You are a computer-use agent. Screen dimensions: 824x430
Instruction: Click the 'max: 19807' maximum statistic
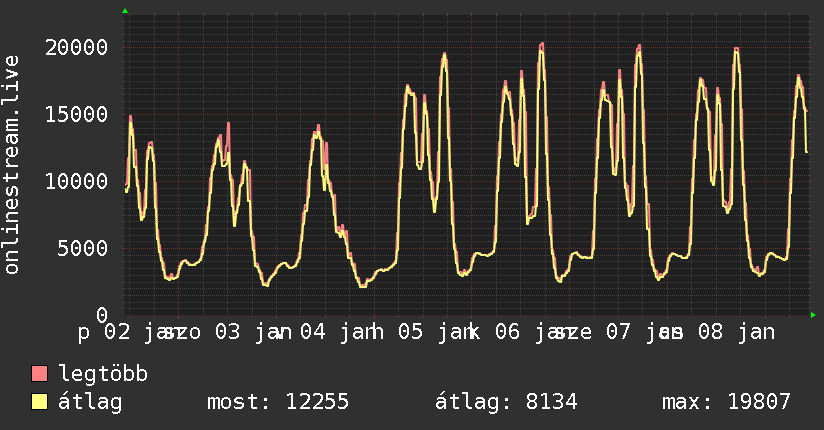click(x=726, y=402)
